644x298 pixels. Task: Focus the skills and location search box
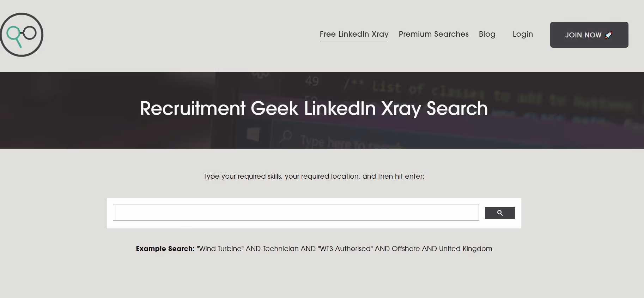point(296,212)
